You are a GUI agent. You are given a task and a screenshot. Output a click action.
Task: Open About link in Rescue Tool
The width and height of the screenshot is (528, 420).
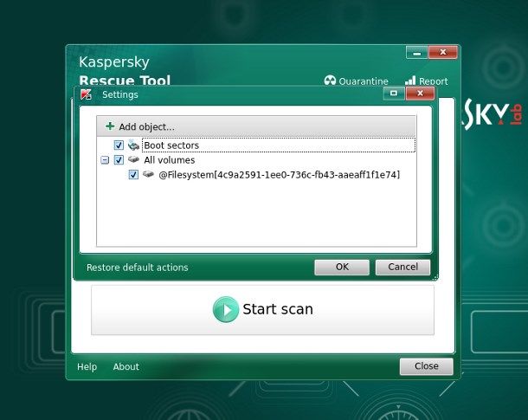[126, 366]
